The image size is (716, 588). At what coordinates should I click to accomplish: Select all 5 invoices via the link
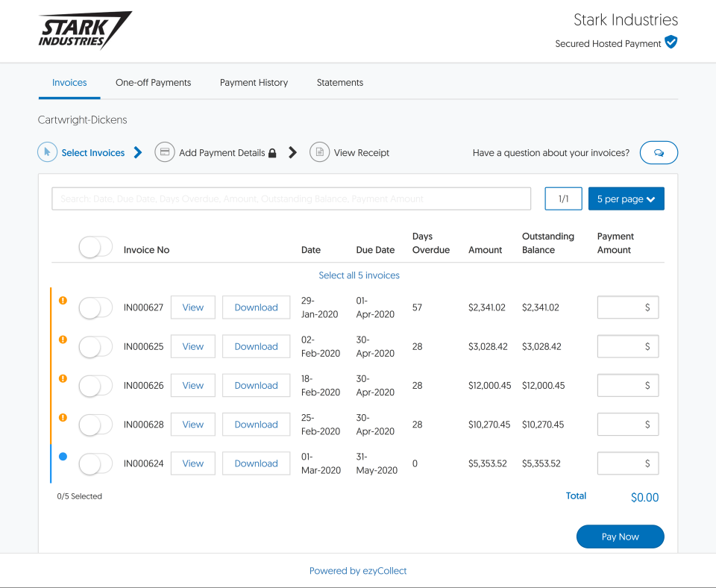(x=359, y=275)
